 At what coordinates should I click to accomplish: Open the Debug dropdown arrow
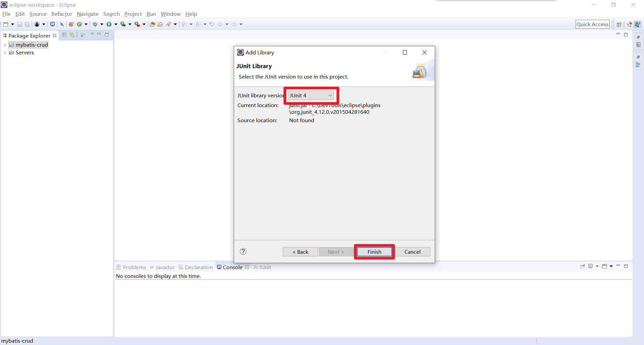tap(102, 24)
